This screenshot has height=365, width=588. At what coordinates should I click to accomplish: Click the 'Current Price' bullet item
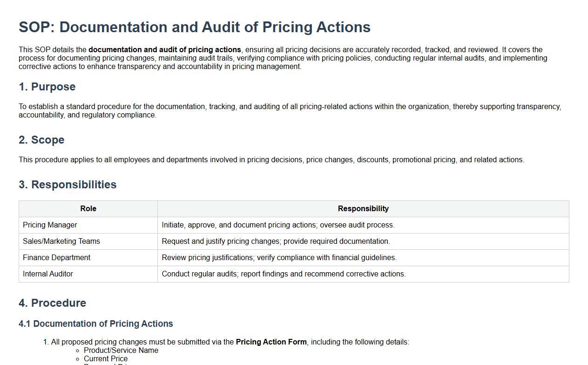(x=105, y=359)
